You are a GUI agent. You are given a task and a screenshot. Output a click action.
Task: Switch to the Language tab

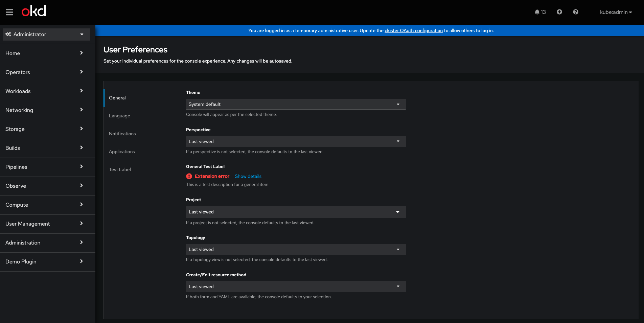119,116
